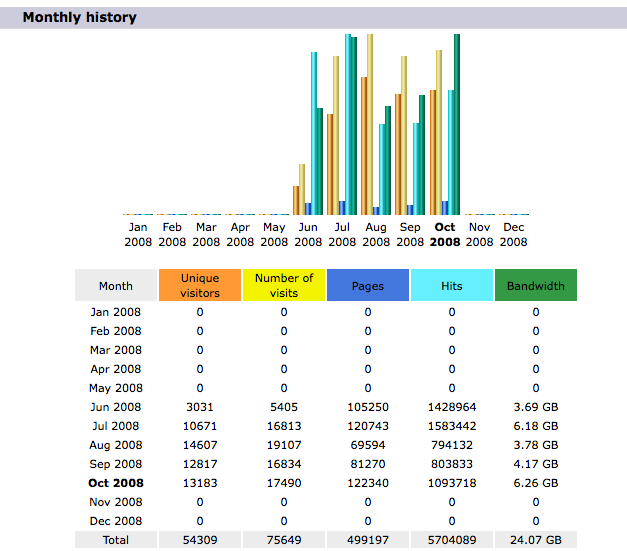627x551 pixels.
Task: Click the Jan 2008 chart axis label
Action: coord(138,234)
